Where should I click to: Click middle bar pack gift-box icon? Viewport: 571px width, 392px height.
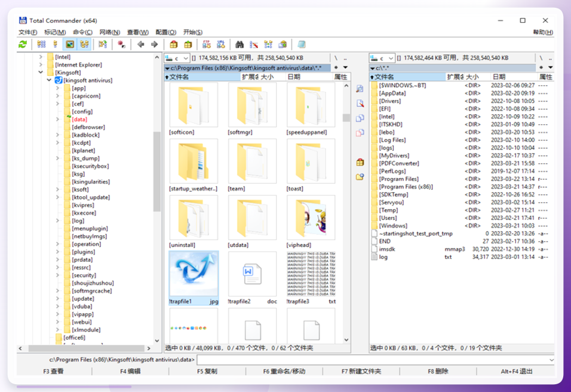pos(360,162)
